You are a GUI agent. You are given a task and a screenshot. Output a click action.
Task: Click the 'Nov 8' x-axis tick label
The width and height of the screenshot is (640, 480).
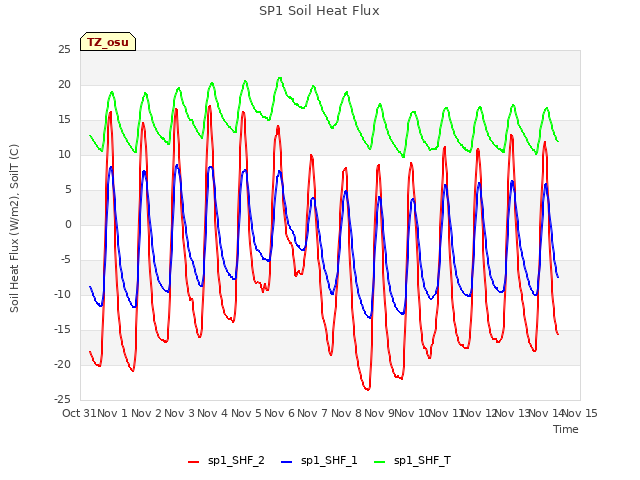click(x=346, y=413)
